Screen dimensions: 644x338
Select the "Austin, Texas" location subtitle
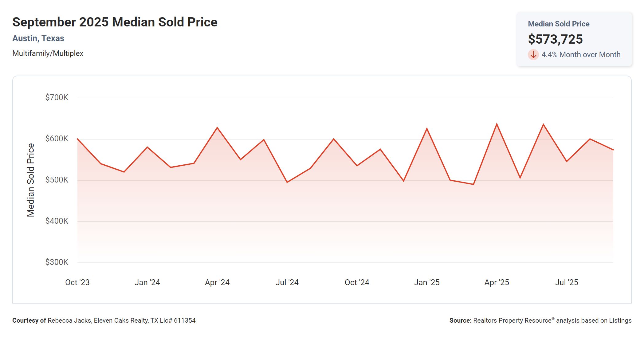[38, 38]
